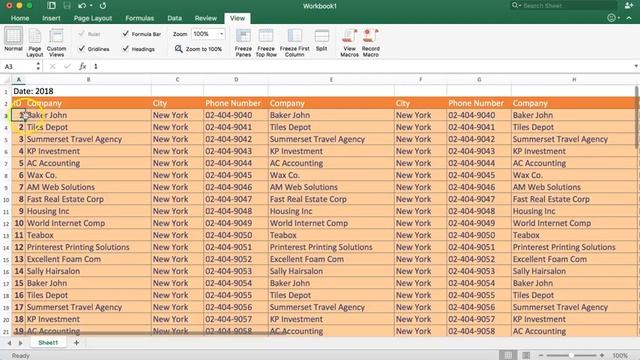Click Page Layout view icon in status bar
640x360 pixels.
pyautogui.click(x=526, y=356)
